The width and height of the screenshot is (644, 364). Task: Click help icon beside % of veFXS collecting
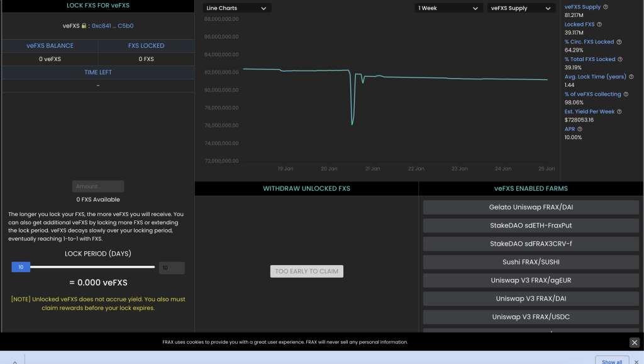[x=626, y=94]
